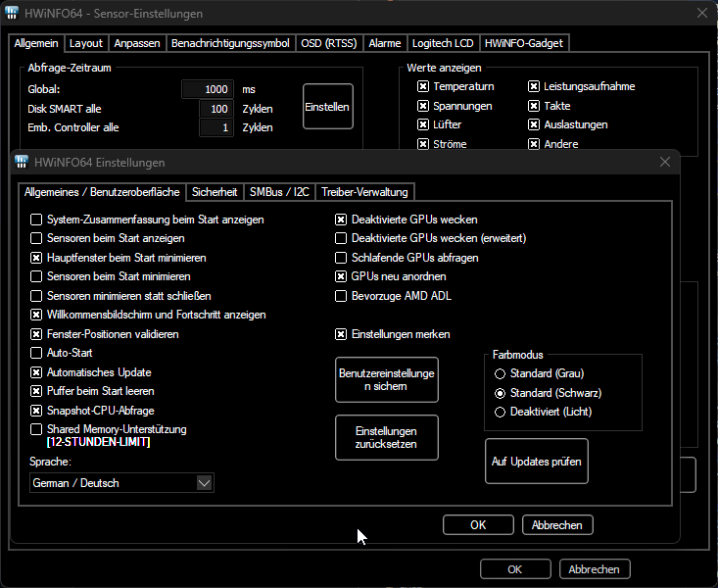Click HWiNFO64 icon in Einstellungen dialog title
The width and height of the screenshot is (718, 588).
coord(22,162)
